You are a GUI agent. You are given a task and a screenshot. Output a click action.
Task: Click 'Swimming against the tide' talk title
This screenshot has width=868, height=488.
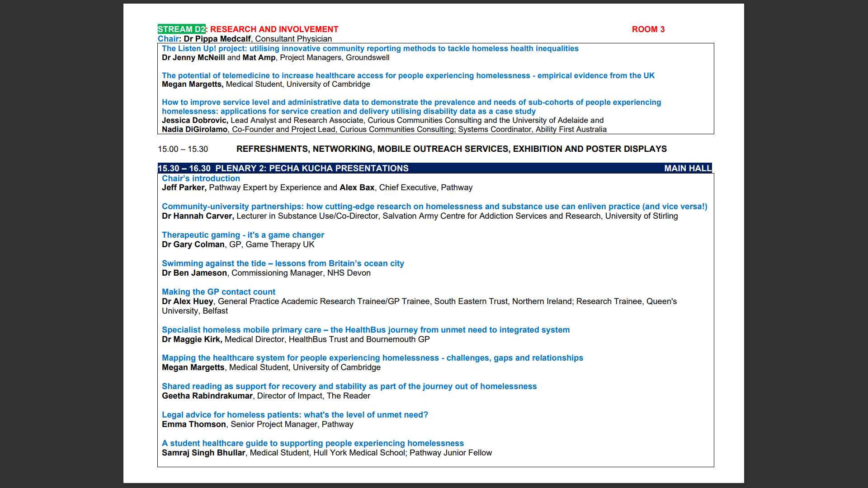point(283,263)
